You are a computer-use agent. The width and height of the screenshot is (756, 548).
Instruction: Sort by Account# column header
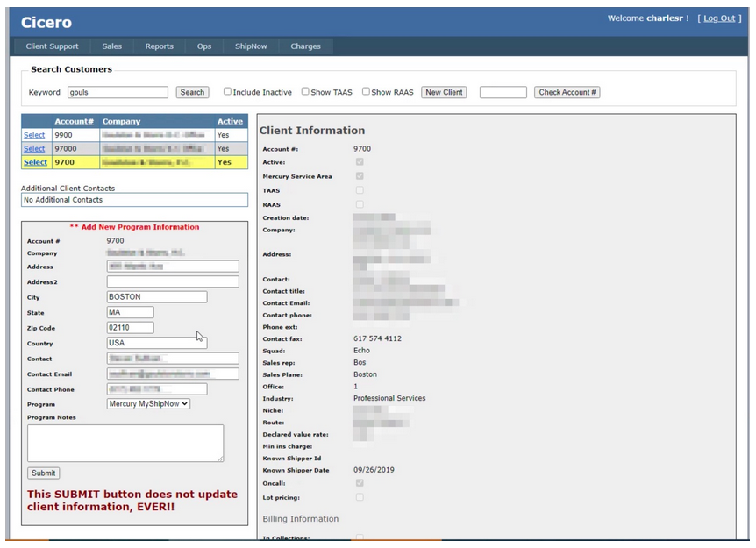coord(74,122)
